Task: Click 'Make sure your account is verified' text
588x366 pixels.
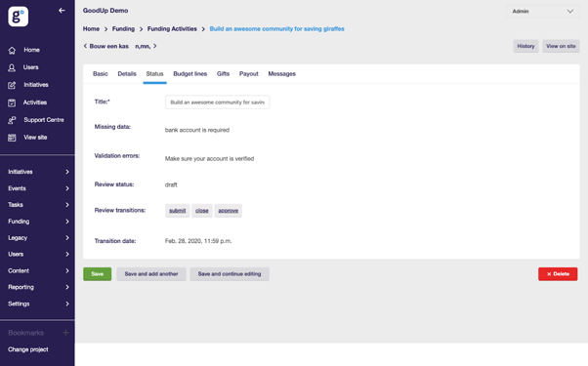Action: [x=209, y=159]
